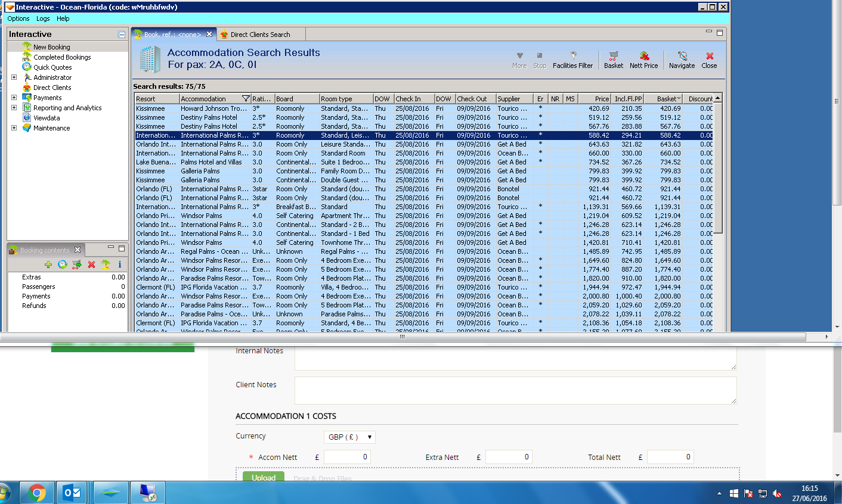Click the More arrow in results toolbar
The image size is (842, 504).
(519, 60)
